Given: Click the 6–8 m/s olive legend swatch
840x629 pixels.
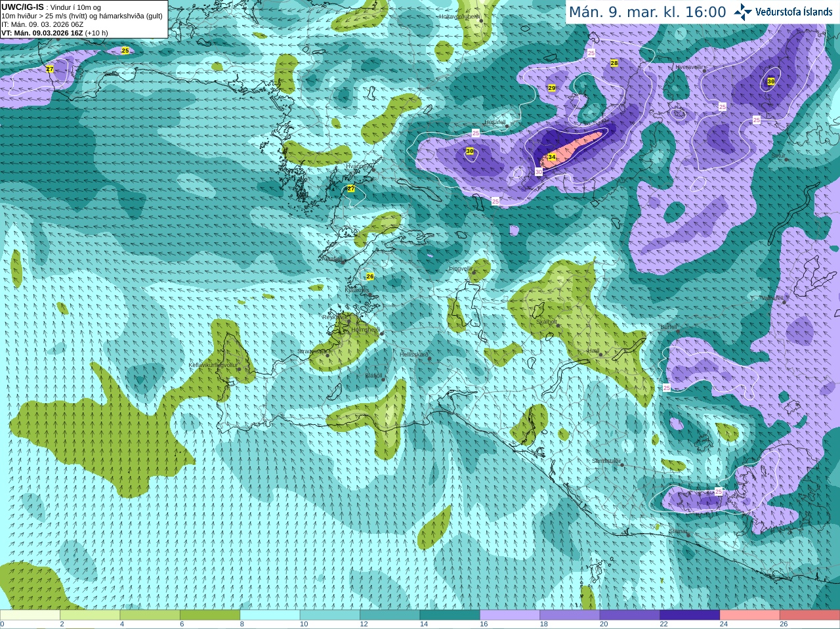Looking at the screenshot, I should (210, 615).
